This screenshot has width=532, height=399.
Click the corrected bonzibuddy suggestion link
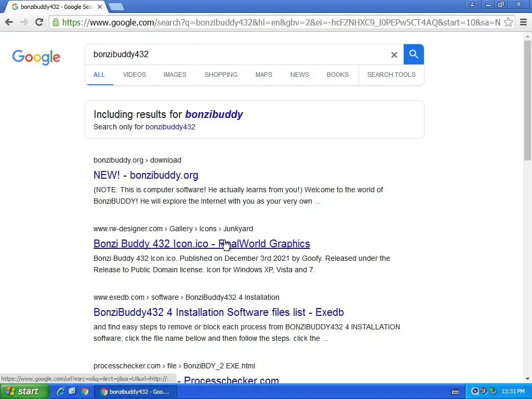tap(214, 114)
